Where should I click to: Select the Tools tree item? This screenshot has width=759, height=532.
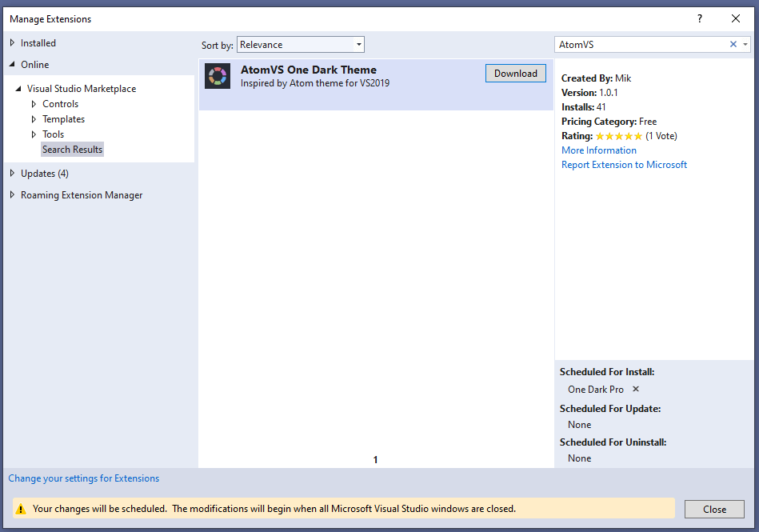tap(53, 134)
